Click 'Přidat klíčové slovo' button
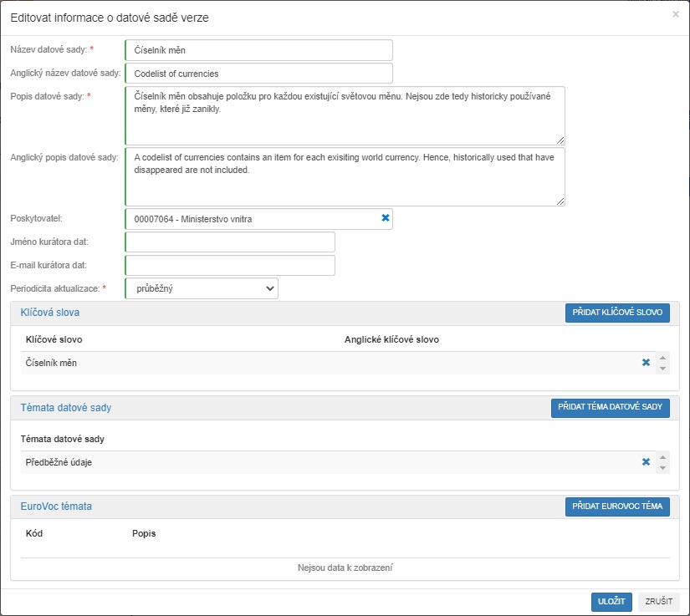Image resolution: width=690 pixels, height=616 pixels. 617,313
